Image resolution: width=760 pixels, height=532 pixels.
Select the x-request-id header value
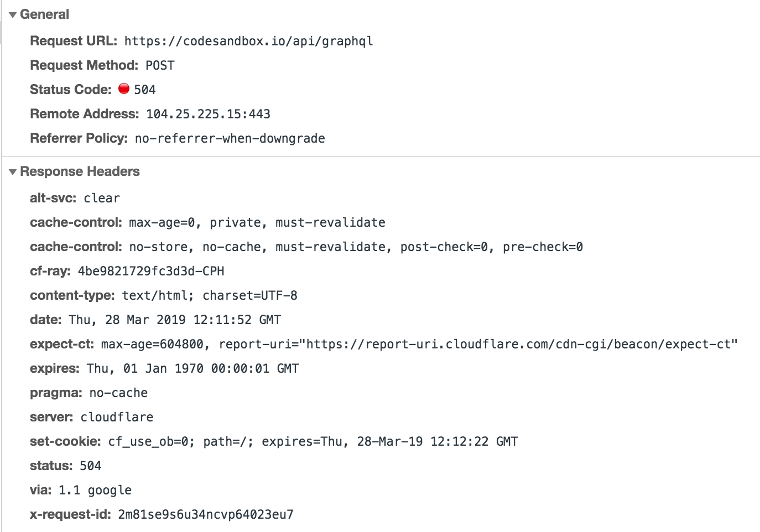point(206,514)
